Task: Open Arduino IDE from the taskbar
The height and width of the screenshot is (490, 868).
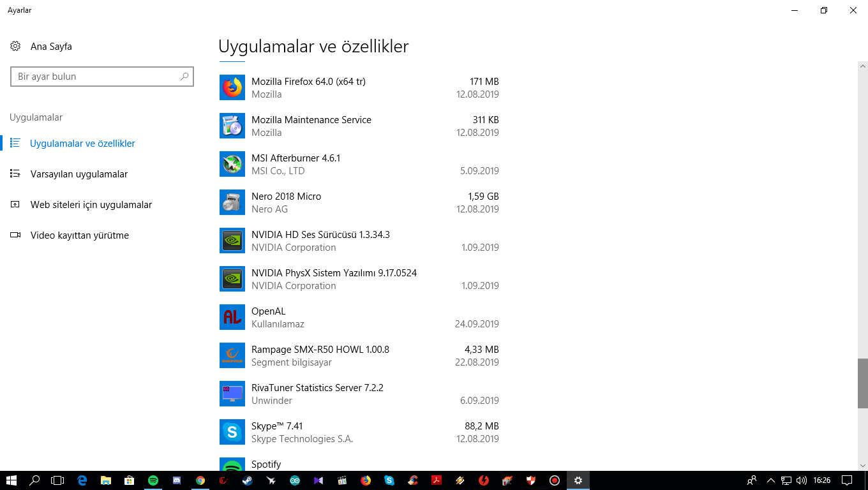Action: 295,480
